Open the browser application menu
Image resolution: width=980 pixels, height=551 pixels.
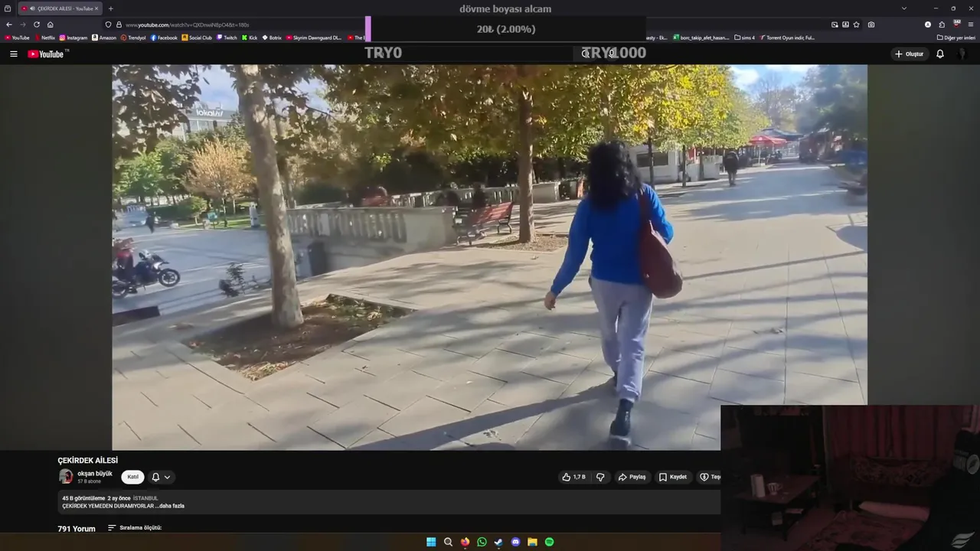[x=971, y=24]
